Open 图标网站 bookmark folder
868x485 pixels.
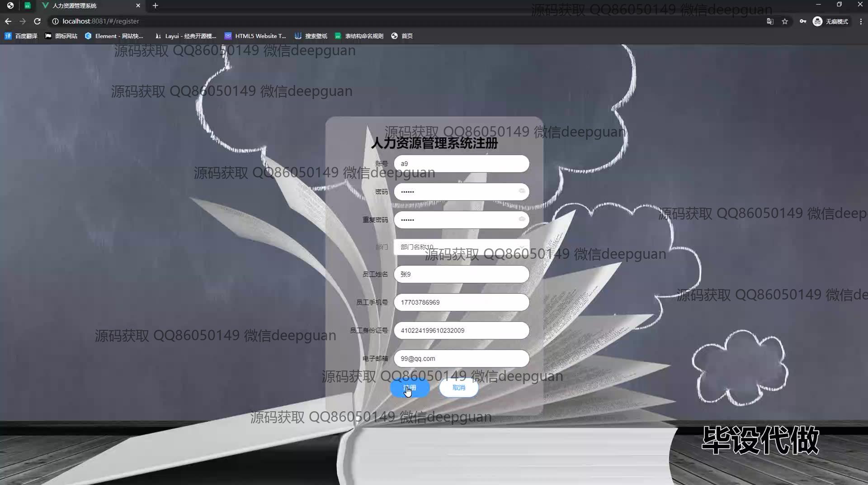pos(61,36)
